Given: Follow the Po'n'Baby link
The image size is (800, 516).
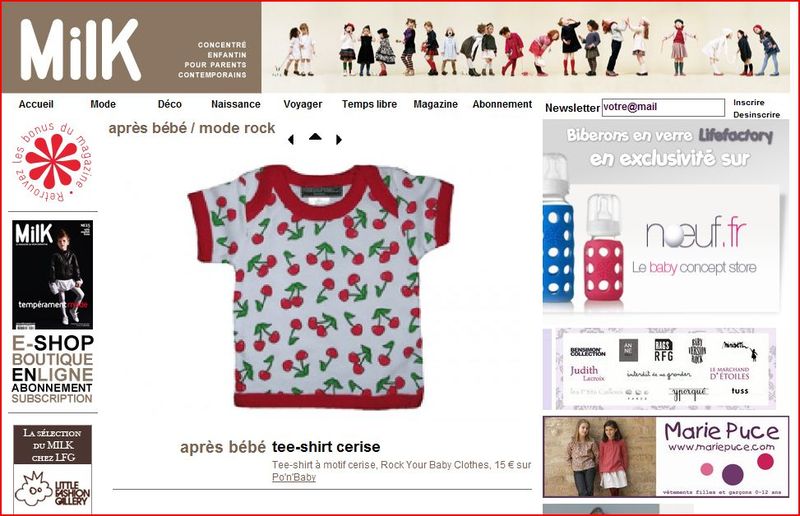Looking at the screenshot, I should coord(294,477).
